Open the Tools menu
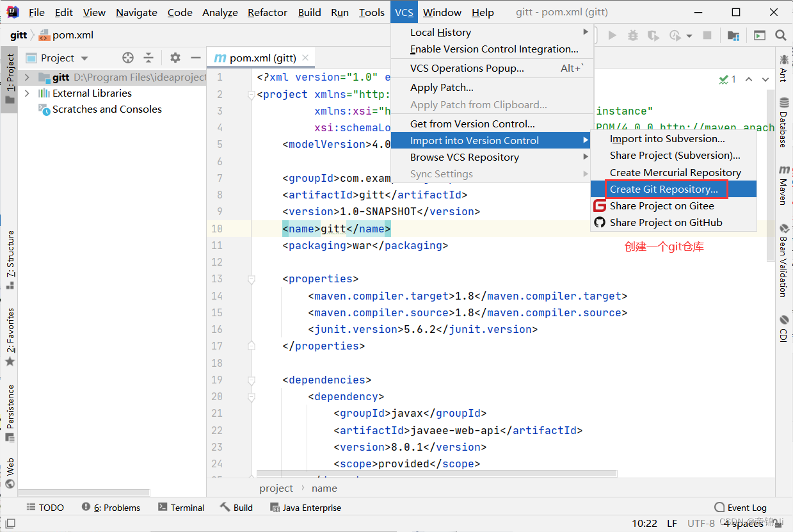Viewport: 793px width, 532px height. click(372, 13)
